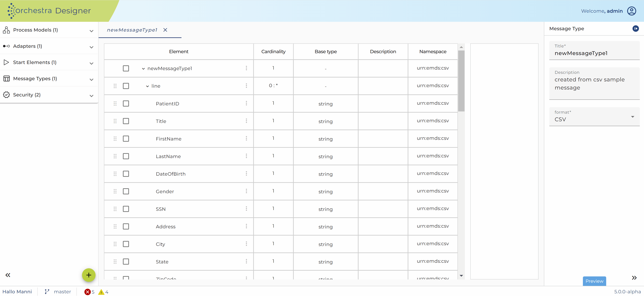The width and height of the screenshot is (644, 296).
Task: Click the Preview button
Action: point(594,281)
